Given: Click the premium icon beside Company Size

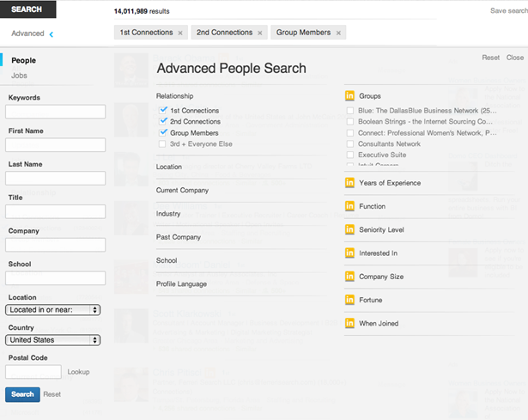Looking at the screenshot, I should 349,277.
